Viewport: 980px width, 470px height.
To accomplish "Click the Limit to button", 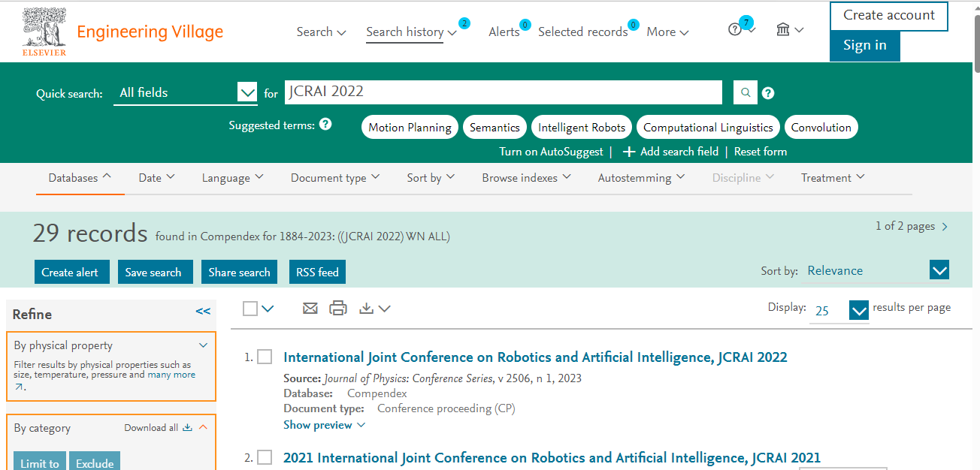I will [x=40, y=462].
